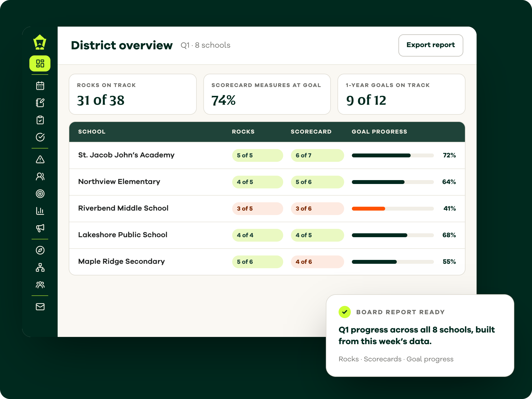Viewport: 532px width, 399px height.
Task: Open the notes pencil icon in sidebar
Action: [x=40, y=103]
